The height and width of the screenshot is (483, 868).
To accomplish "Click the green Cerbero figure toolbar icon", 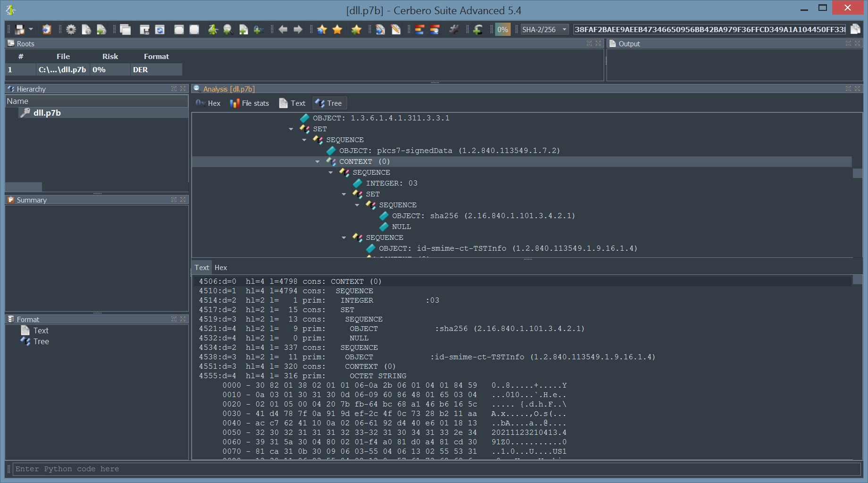I will pos(213,30).
